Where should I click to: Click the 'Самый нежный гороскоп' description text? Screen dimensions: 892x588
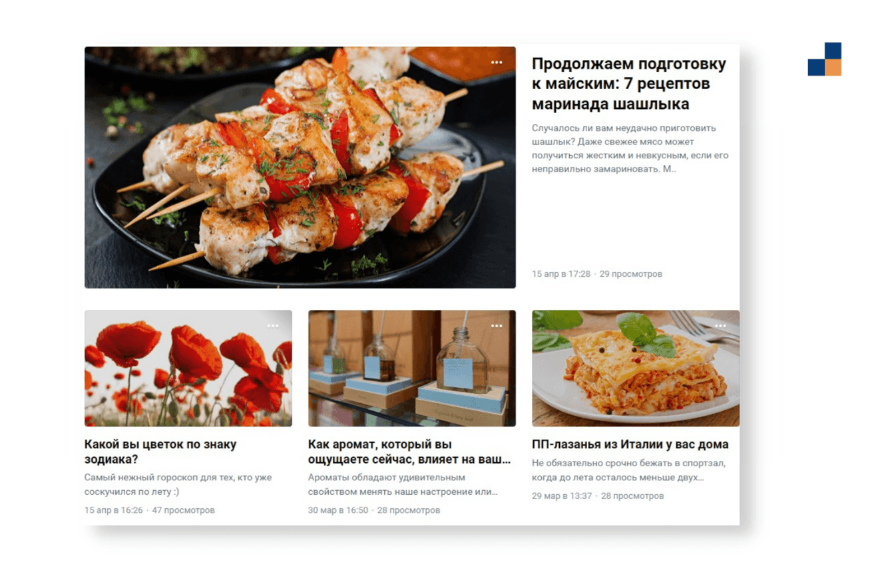(x=178, y=485)
